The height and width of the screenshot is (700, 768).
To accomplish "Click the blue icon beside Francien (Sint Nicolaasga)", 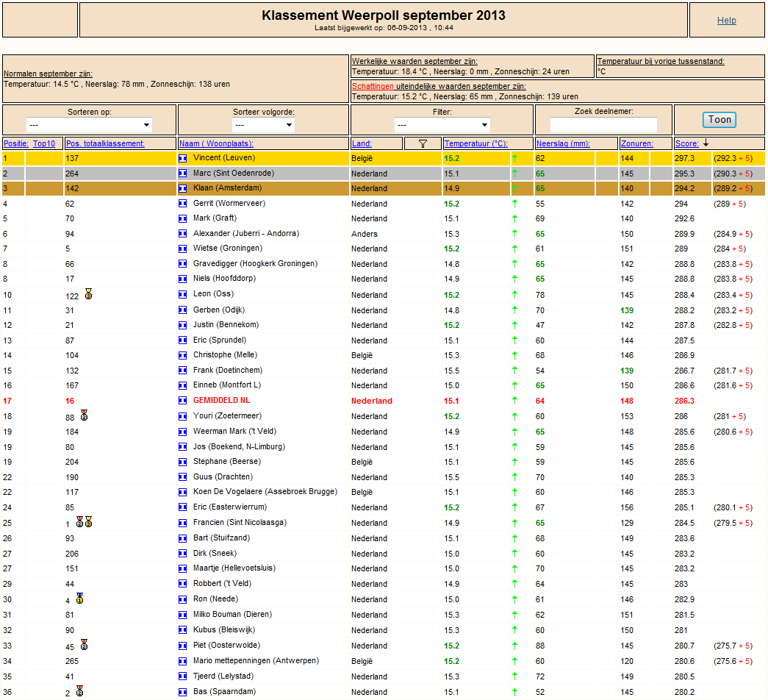I will pos(183,523).
